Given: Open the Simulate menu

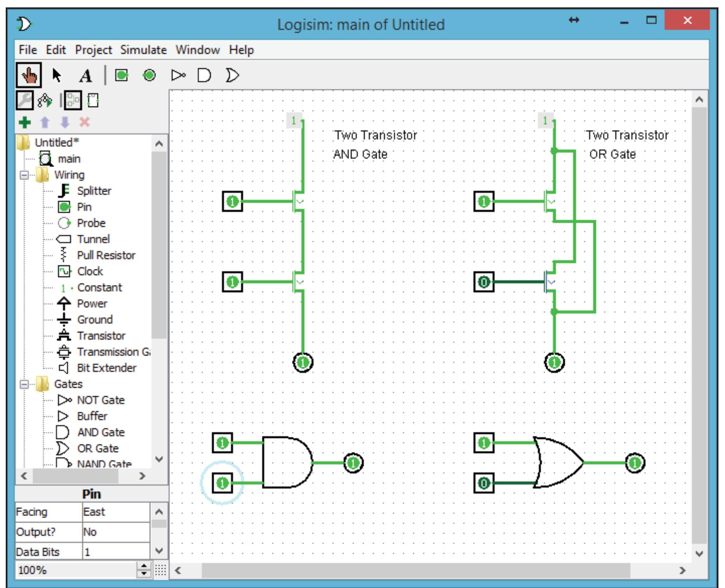Looking at the screenshot, I should pyautogui.click(x=143, y=50).
